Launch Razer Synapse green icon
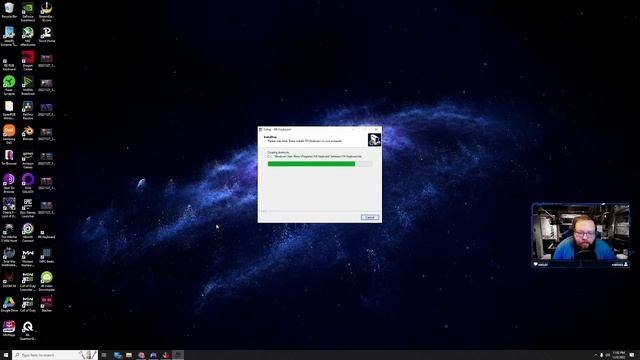The height and width of the screenshot is (360, 640). point(9,85)
